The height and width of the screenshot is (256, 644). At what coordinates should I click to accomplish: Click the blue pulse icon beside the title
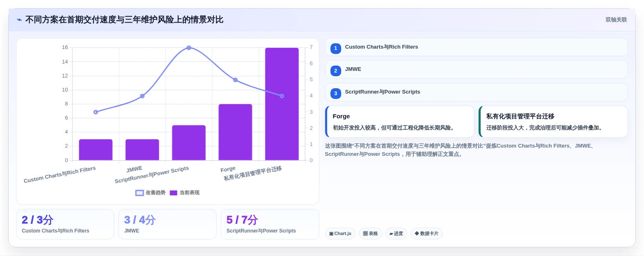tap(19, 20)
